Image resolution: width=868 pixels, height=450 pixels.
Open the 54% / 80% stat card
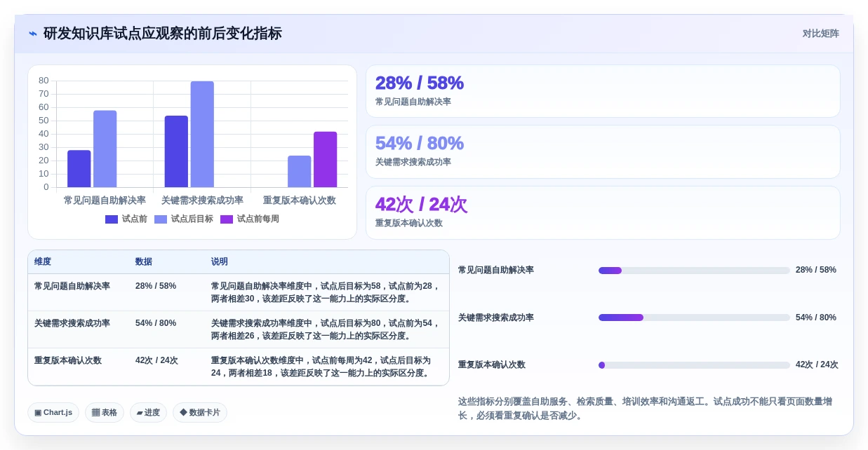coord(603,152)
